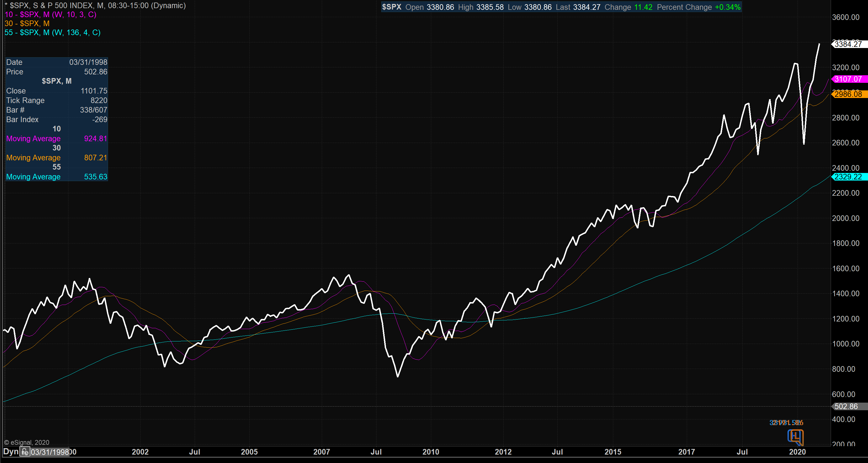Click the 2007 label on time axis
The width and height of the screenshot is (868, 463).
(x=322, y=452)
